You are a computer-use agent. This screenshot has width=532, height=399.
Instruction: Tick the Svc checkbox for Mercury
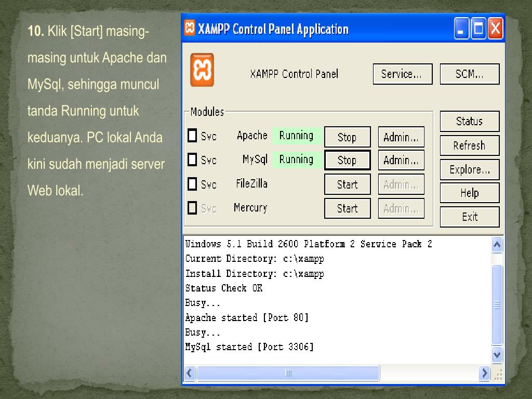click(x=192, y=208)
